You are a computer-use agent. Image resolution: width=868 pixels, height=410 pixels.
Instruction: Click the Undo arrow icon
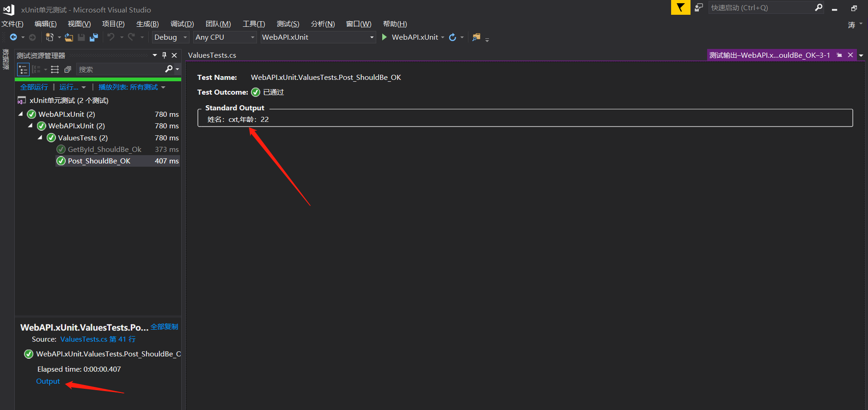111,37
